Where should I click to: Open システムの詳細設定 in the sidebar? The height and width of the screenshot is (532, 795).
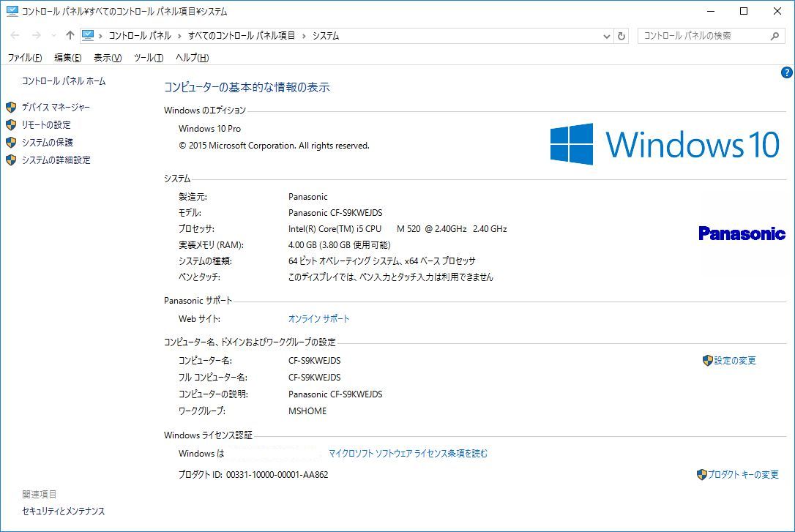(x=56, y=160)
